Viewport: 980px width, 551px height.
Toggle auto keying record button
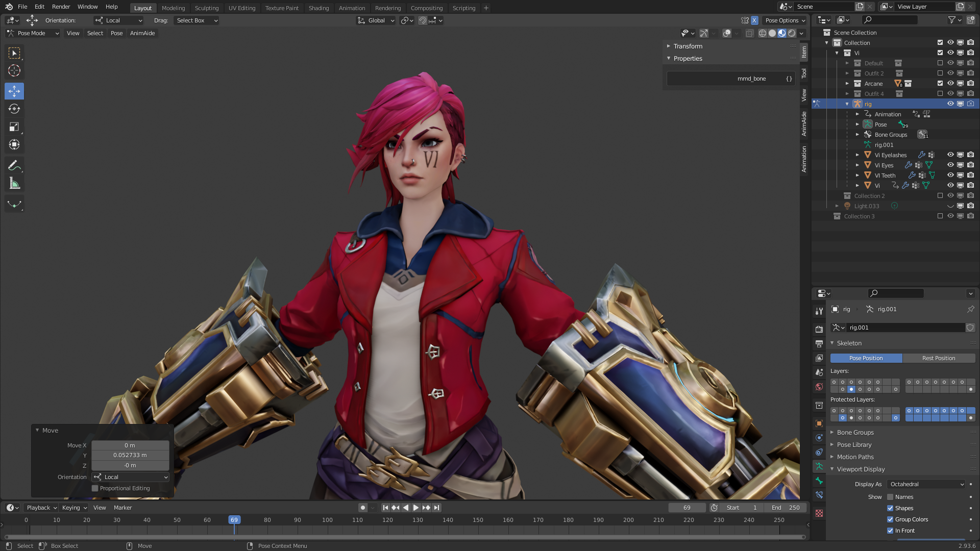pyautogui.click(x=362, y=508)
